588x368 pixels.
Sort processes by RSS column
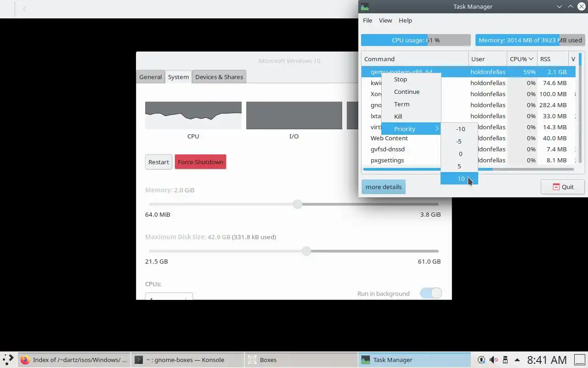click(553, 59)
